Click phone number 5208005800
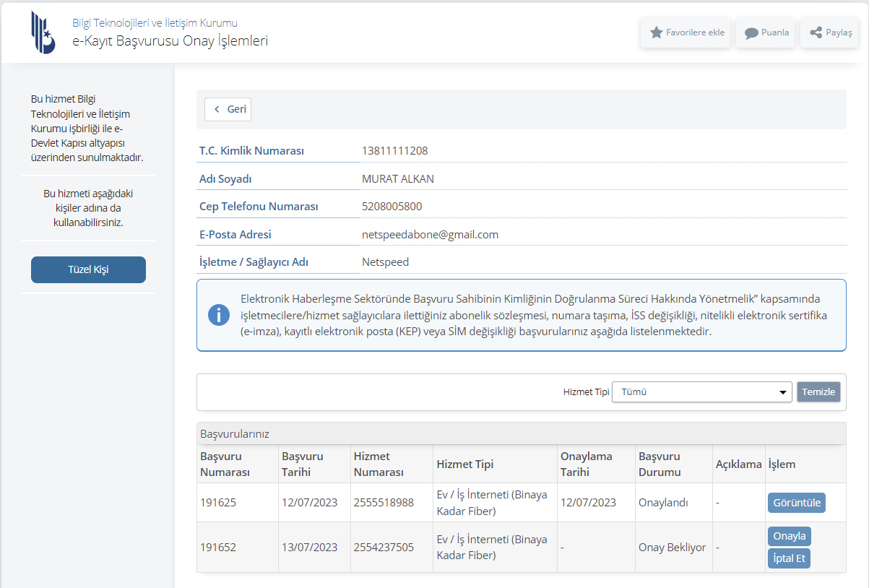869x588 pixels. [x=392, y=207]
